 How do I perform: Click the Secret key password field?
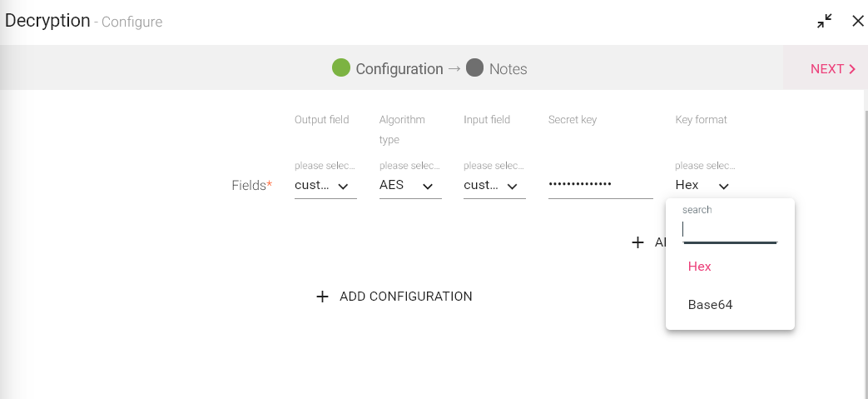600,184
